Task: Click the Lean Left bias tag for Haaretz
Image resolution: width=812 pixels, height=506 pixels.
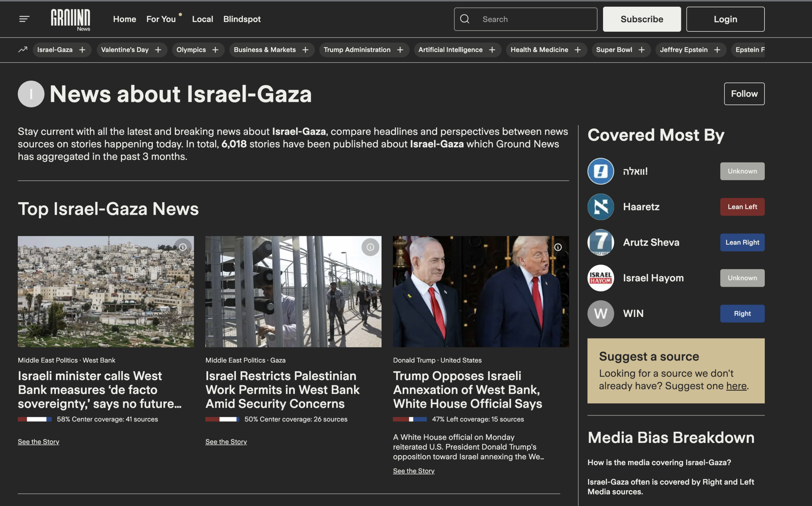Action: 742,207
